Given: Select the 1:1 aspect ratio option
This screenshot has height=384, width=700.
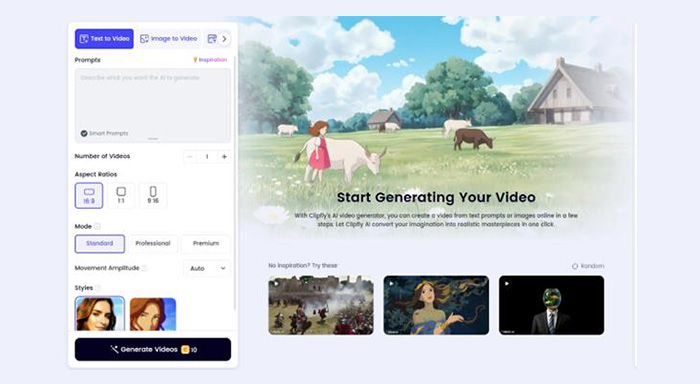Looking at the screenshot, I should click(121, 195).
